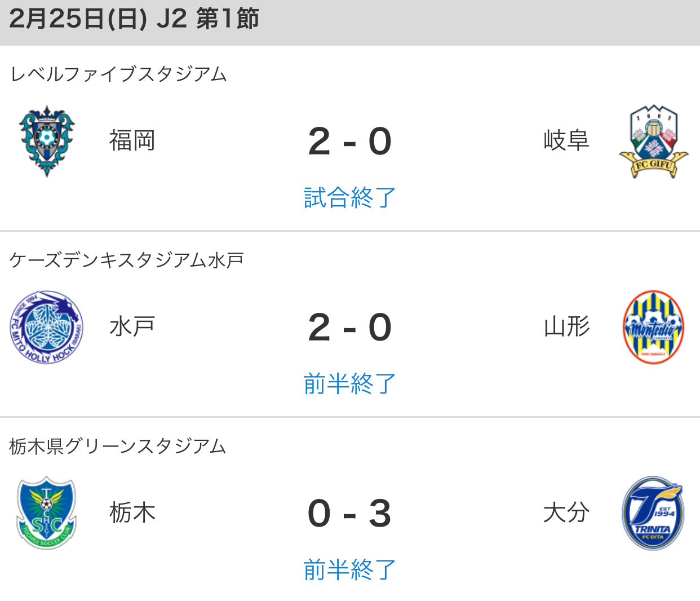
Task: Click the 岐阜 team name
Action: 566,141
